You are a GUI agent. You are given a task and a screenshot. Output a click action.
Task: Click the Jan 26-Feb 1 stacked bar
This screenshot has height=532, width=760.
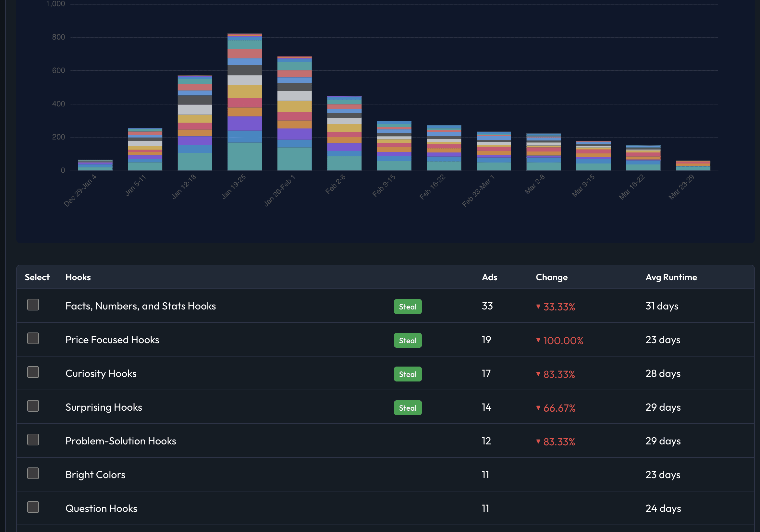pos(294,114)
